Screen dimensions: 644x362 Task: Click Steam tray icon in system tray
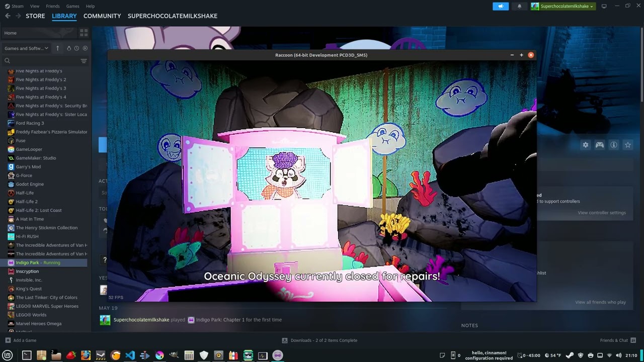pos(570,355)
